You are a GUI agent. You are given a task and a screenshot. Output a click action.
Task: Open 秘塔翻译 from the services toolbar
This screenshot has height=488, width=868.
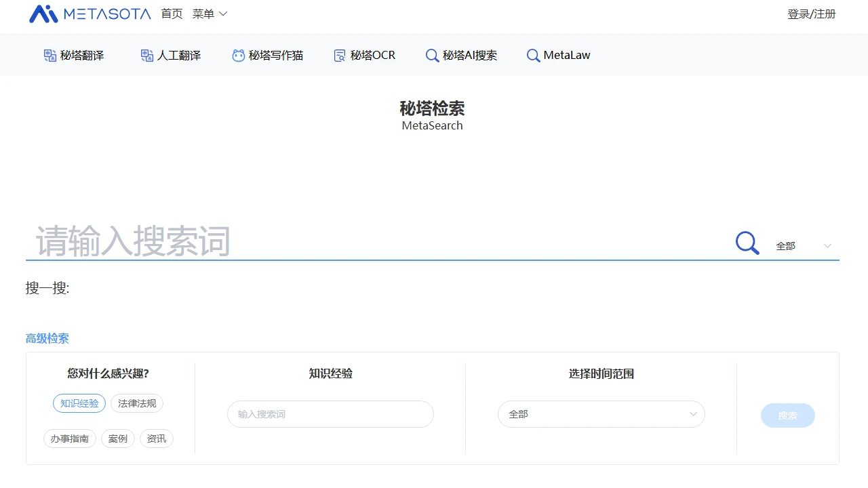[73, 56]
